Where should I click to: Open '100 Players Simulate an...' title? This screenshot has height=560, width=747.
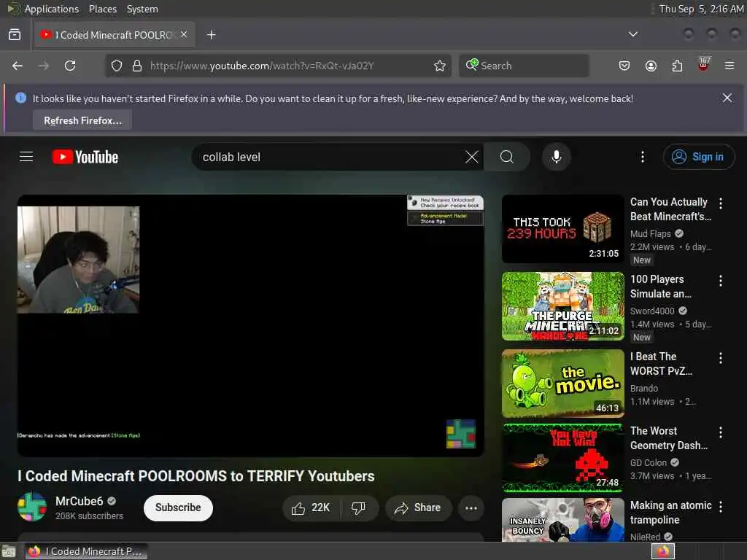pos(661,286)
